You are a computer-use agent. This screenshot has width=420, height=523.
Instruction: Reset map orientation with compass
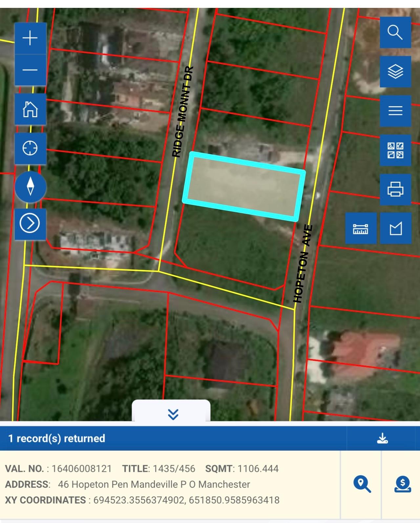click(31, 186)
